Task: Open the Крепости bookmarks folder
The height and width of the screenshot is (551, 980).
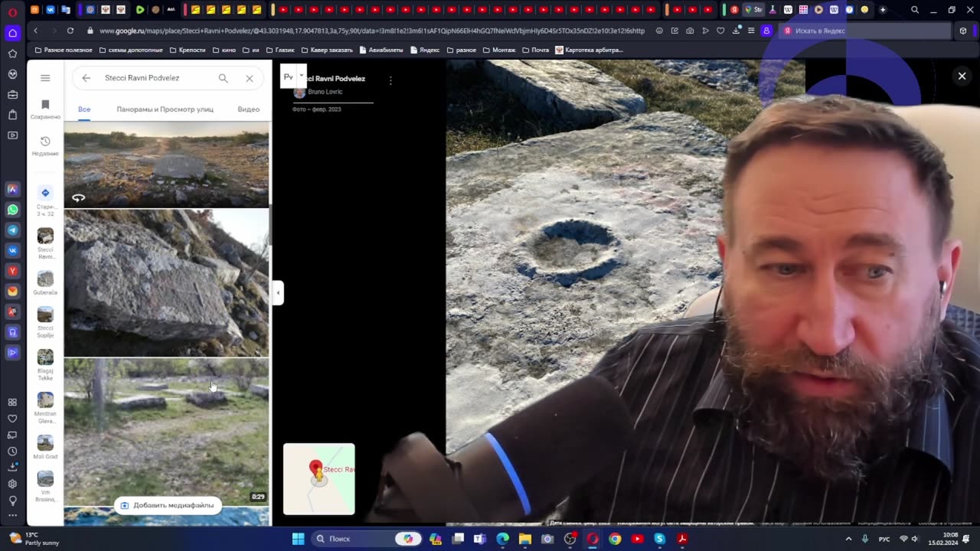Action: (x=187, y=50)
